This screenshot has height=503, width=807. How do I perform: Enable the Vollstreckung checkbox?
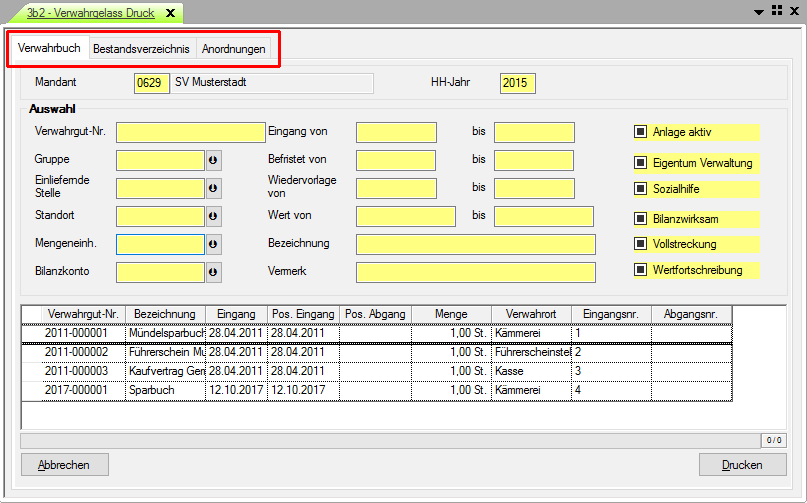[x=640, y=243]
